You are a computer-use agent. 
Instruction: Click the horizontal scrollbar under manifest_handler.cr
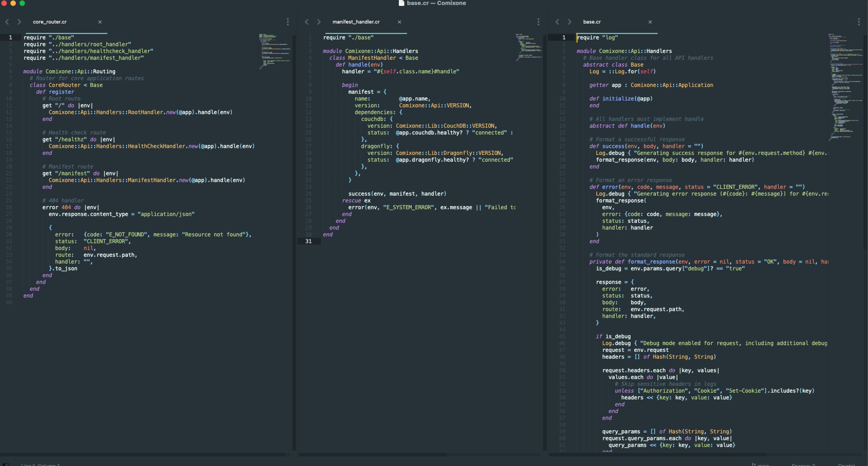pyautogui.click(x=372, y=454)
